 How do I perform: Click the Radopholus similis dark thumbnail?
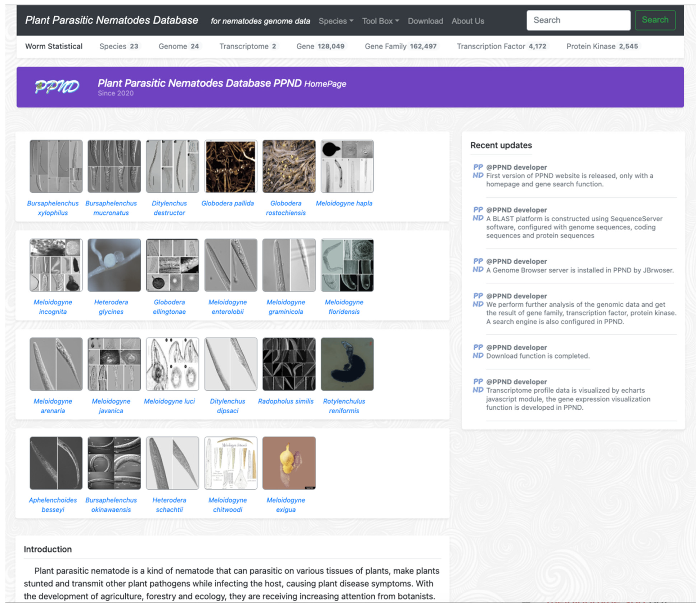tap(289, 364)
